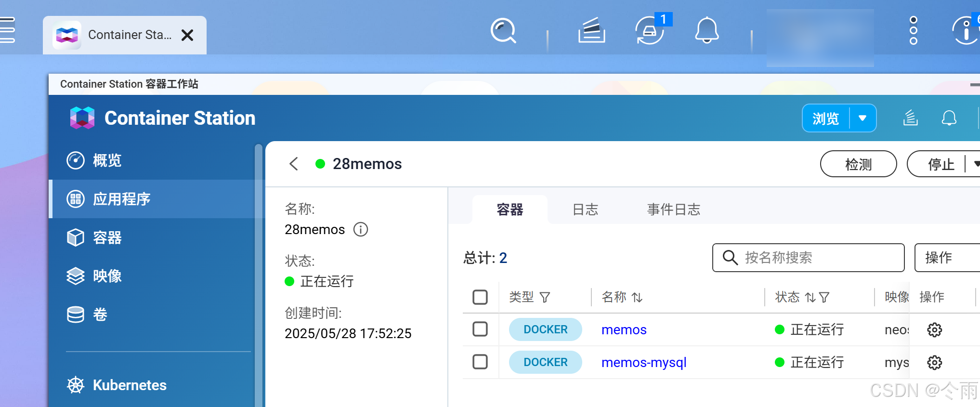980x407 pixels.
Task: Open the dashboard info icon in top bar
Action: coord(966,30)
